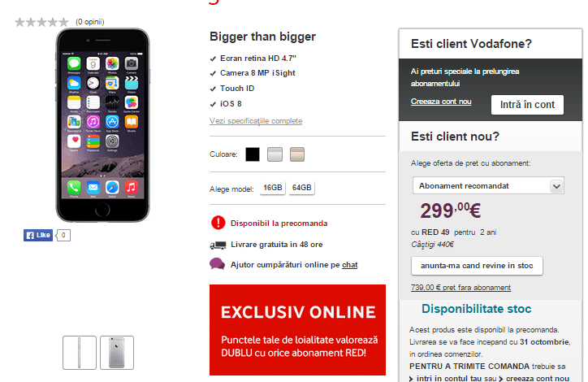Click anunta-ma cand revine in stoc
Viewport: 588px width, 382px height.
click(x=477, y=266)
